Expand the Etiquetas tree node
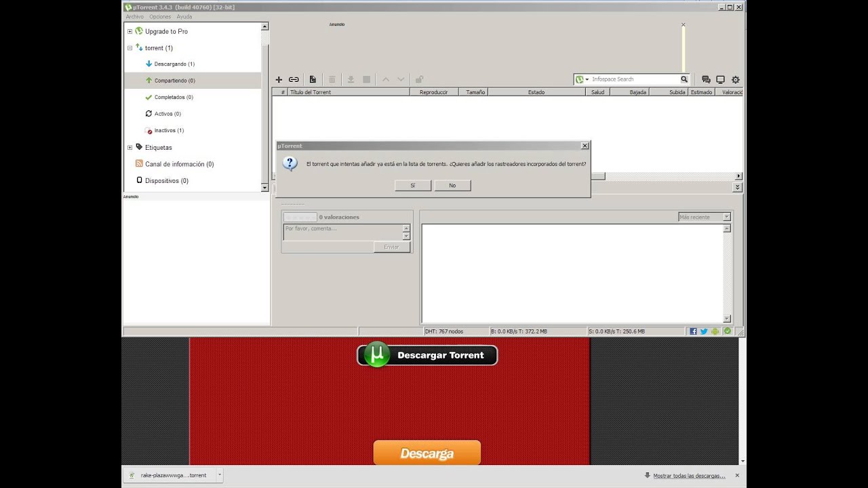868x488 pixels. point(130,147)
